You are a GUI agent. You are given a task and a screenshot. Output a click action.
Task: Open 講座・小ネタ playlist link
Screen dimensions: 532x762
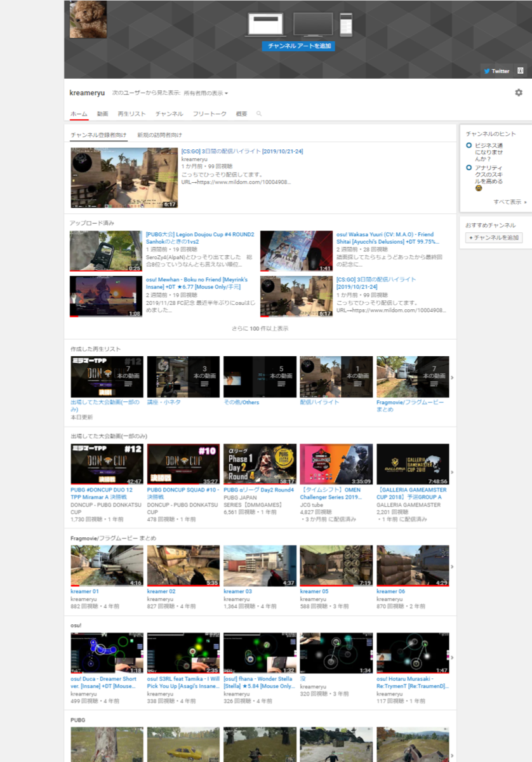pyautogui.click(x=164, y=402)
